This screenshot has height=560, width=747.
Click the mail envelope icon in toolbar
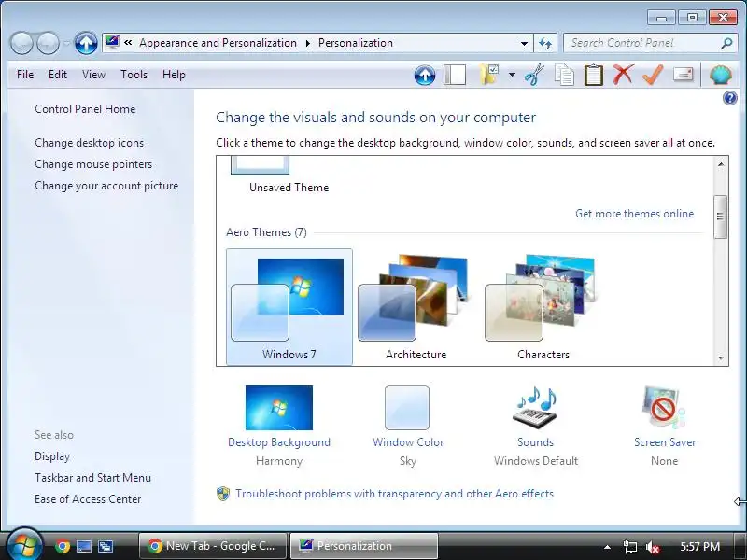[684, 75]
